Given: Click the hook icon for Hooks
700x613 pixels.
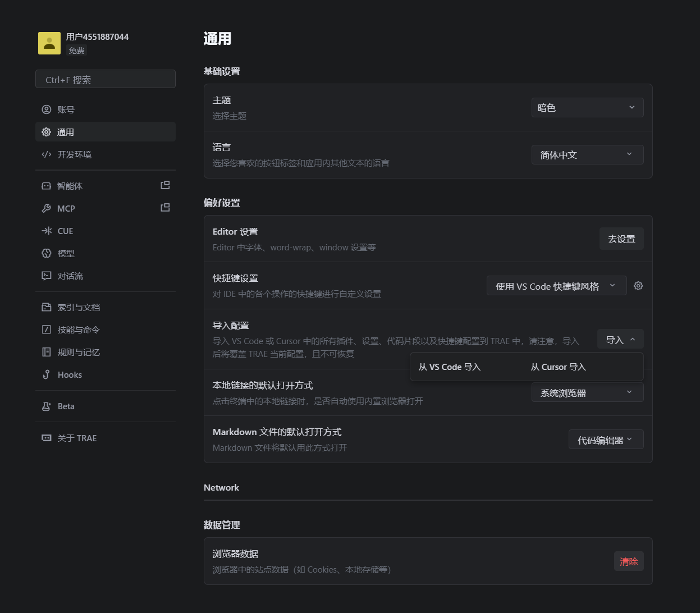Looking at the screenshot, I should [47, 374].
